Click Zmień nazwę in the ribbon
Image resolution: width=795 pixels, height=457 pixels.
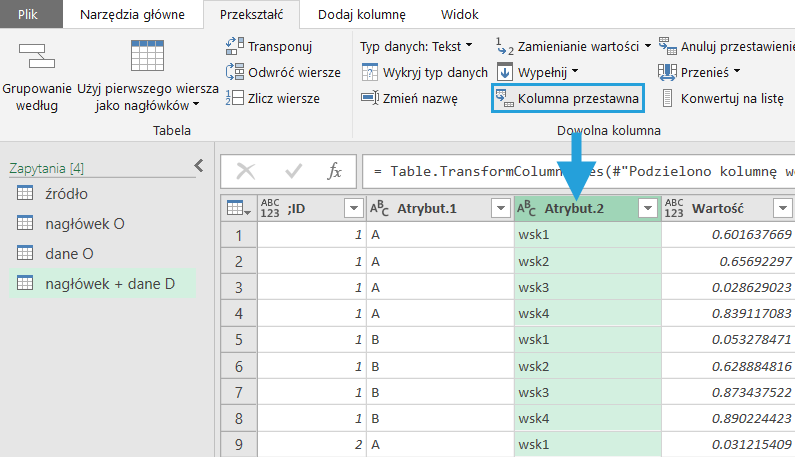click(x=409, y=98)
